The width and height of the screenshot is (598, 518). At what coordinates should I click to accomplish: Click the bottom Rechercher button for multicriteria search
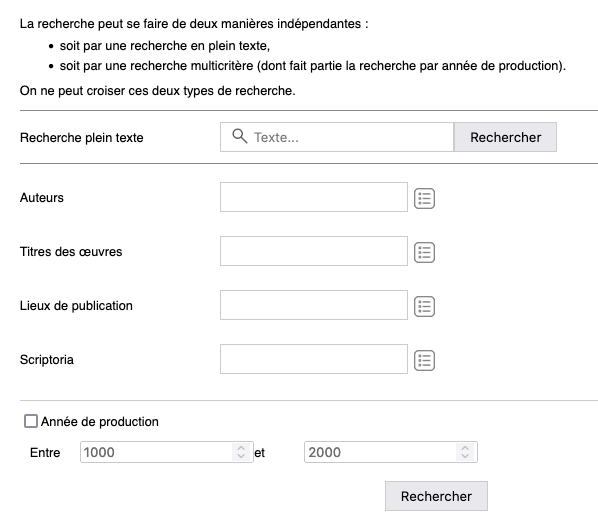point(436,496)
